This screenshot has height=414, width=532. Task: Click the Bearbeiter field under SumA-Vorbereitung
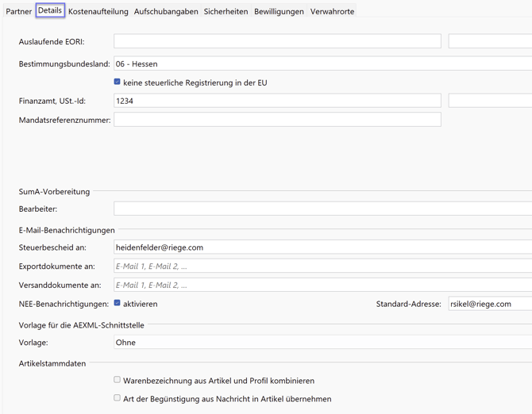tap(322, 209)
